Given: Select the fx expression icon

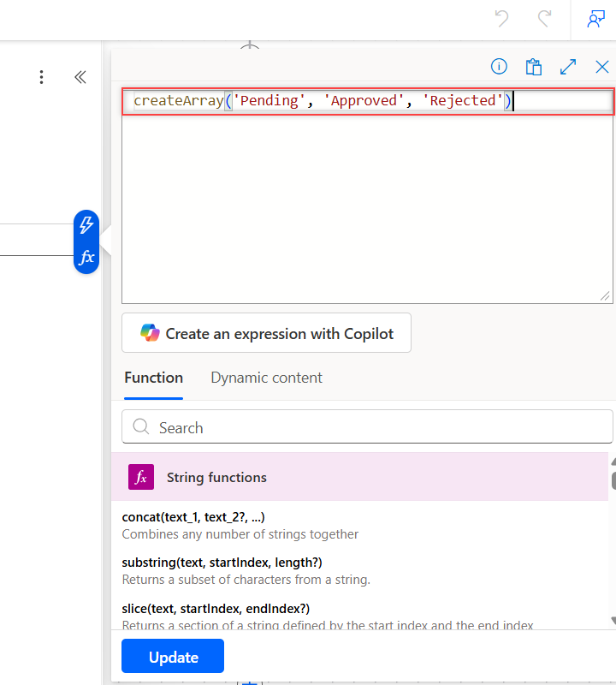Looking at the screenshot, I should click(x=86, y=258).
